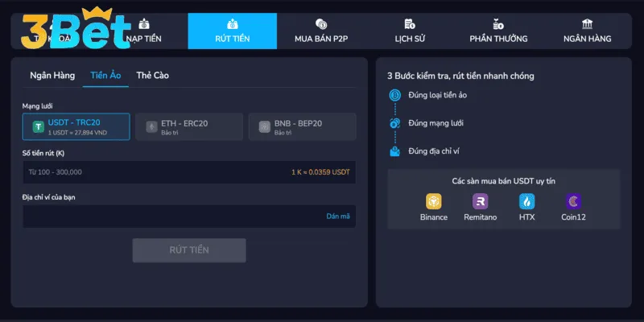This screenshot has width=644, height=322.
Task: Click the Đúng loại tiền ảo step text
Action: (x=437, y=95)
